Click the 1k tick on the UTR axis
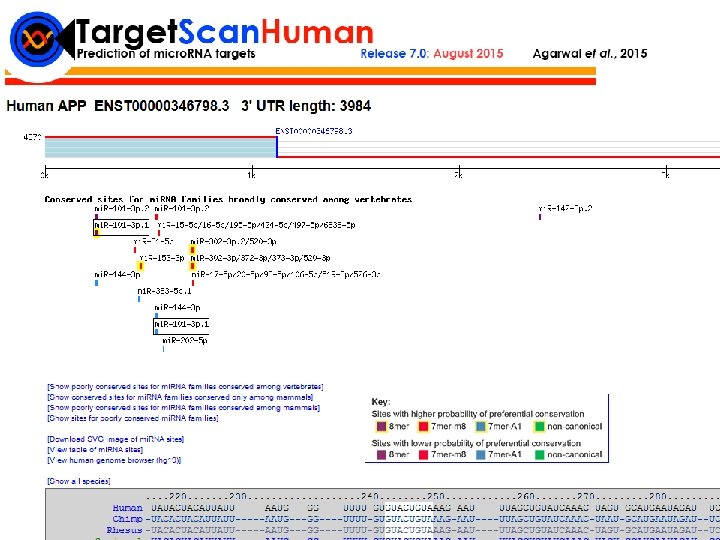720x540 pixels. point(252,171)
